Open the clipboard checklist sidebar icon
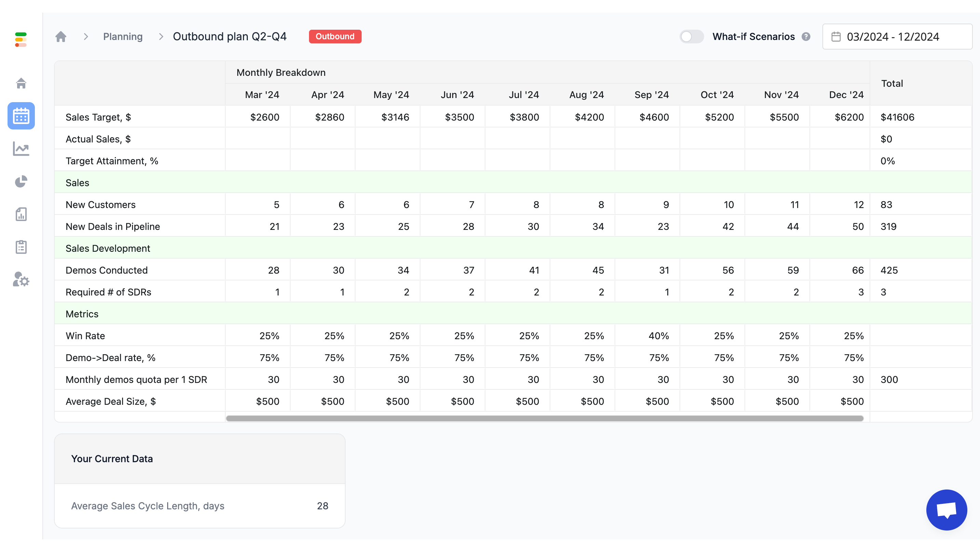Image resolution: width=980 pixels, height=551 pixels. [21, 247]
